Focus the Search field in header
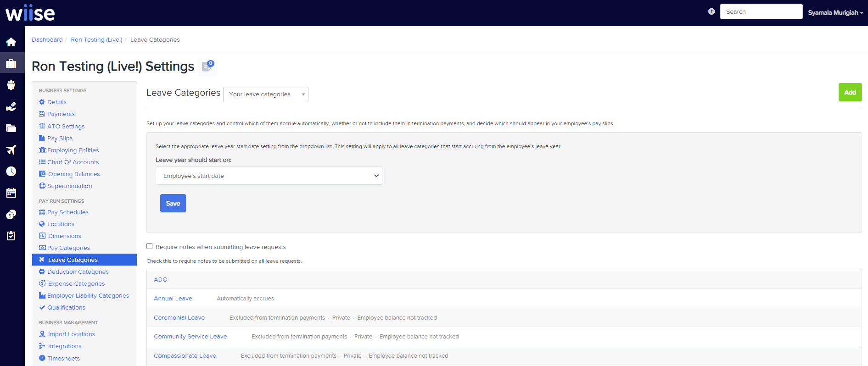Image resolution: width=868 pixels, height=366 pixels. [x=761, y=11]
